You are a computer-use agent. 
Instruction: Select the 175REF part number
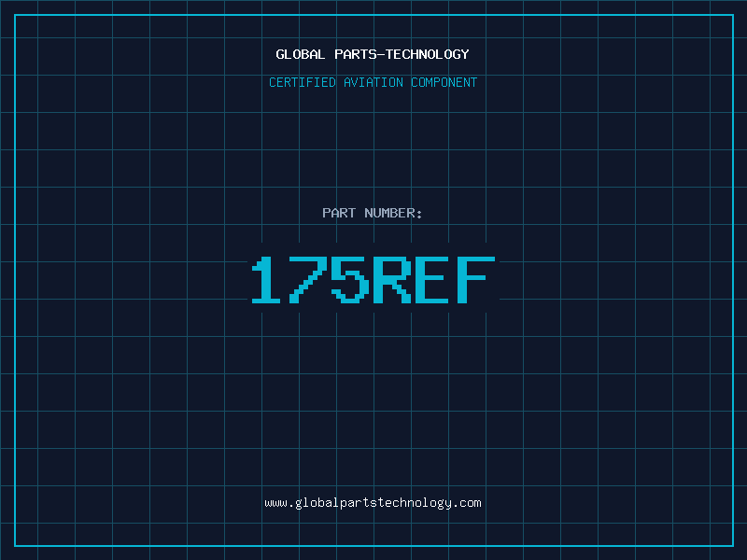point(373,279)
